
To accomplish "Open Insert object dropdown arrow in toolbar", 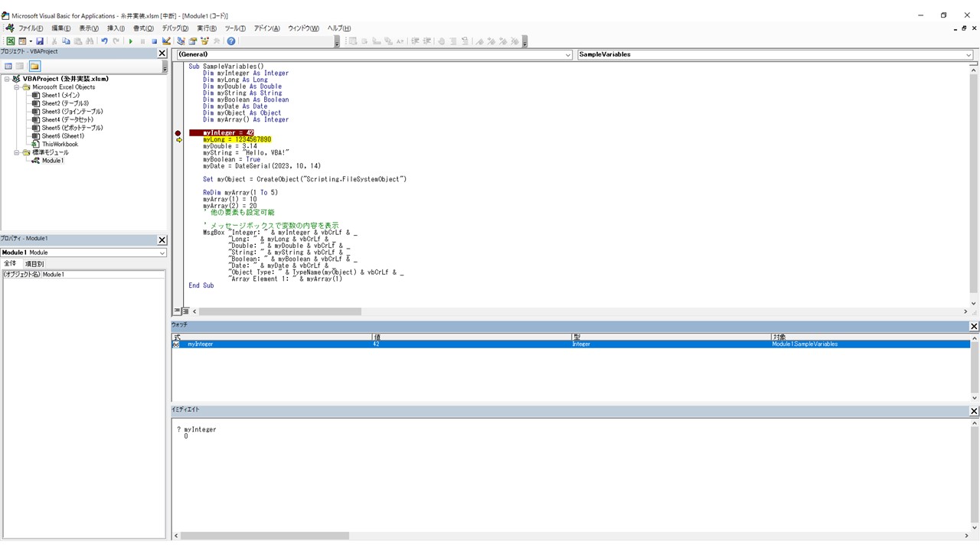I will 31,41.
